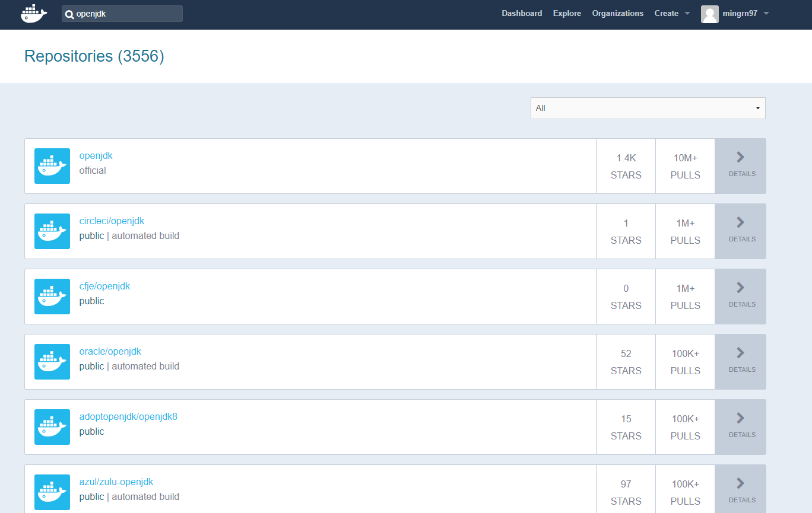Click whale icon of circleci/openjdk
Screen dimensions: 812x513
pyautogui.click(x=52, y=231)
